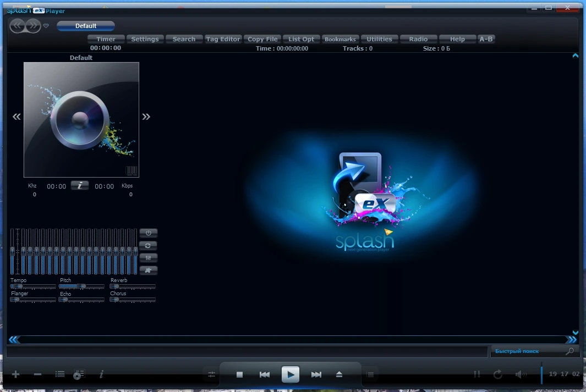Click the up-down arrows shuffle icon
586x392 pixels.
pyautogui.click(x=477, y=374)
